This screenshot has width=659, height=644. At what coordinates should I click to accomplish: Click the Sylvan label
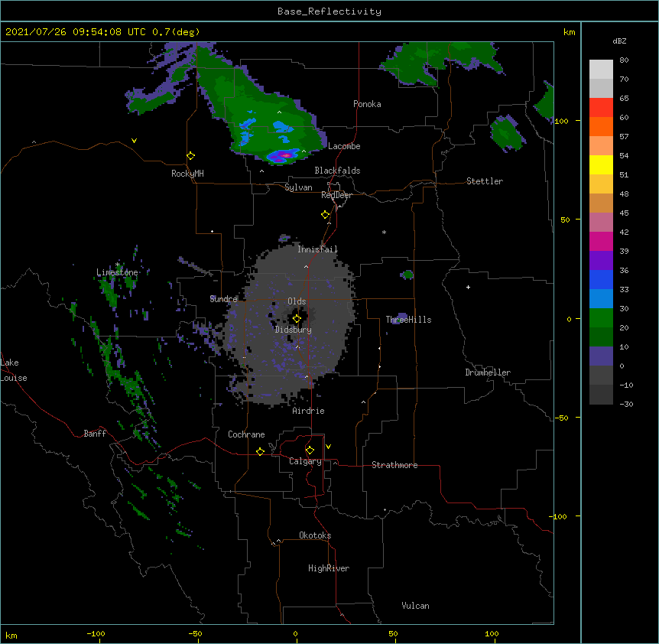pyautogui.click(x=298, y=187)
